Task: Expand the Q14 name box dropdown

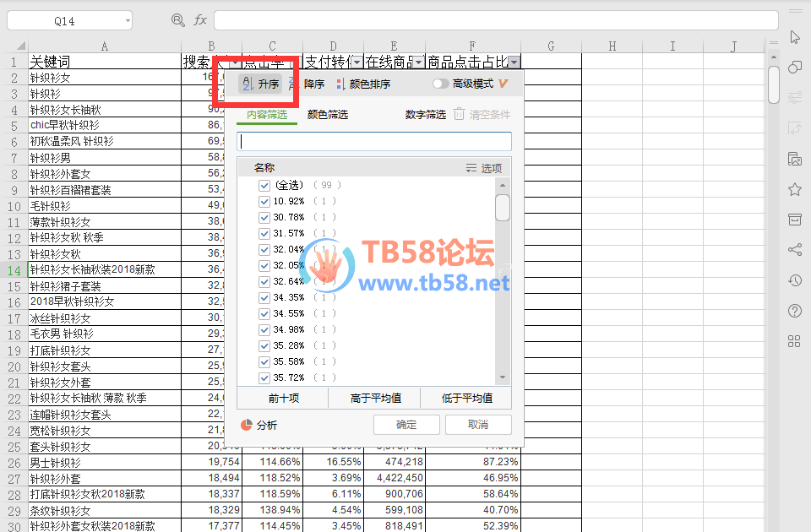Action: point(126,20)
